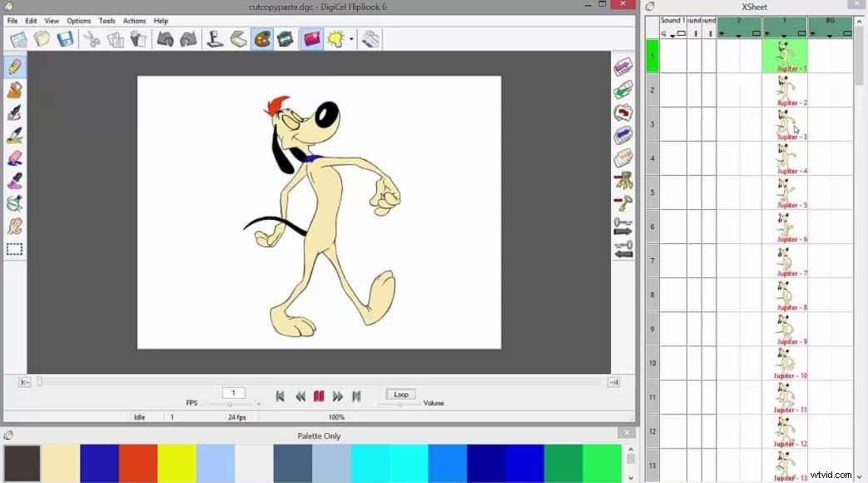Select the rectangular marquee selection tool
Screen dimensions: 868x483
tap(14, 249)
